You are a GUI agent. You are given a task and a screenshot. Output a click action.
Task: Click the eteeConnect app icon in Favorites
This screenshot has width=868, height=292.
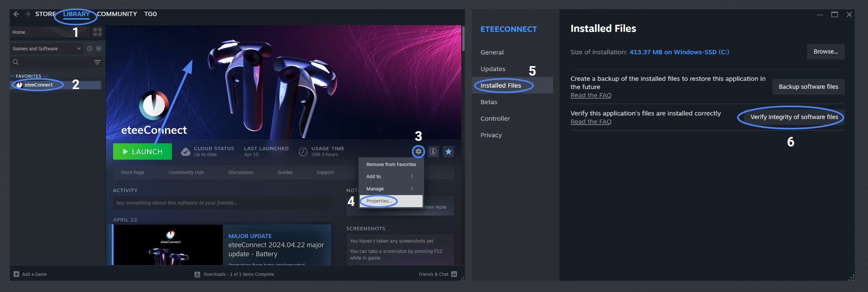[20, 85]
